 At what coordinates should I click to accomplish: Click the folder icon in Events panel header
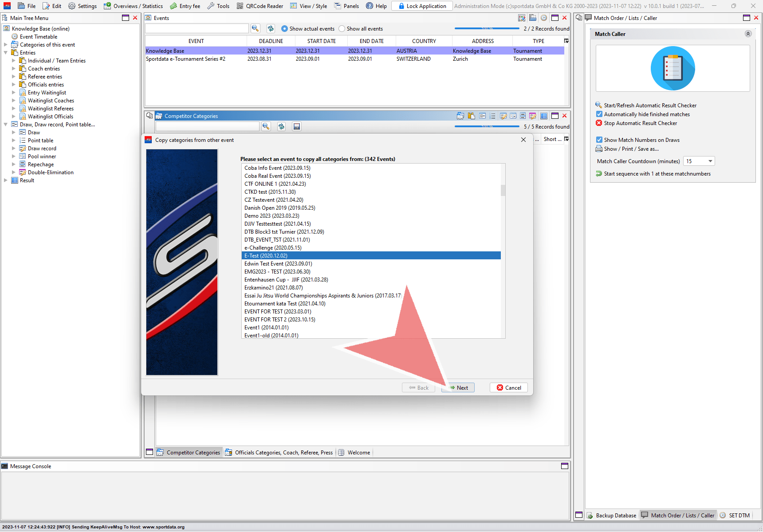(533, 18)
